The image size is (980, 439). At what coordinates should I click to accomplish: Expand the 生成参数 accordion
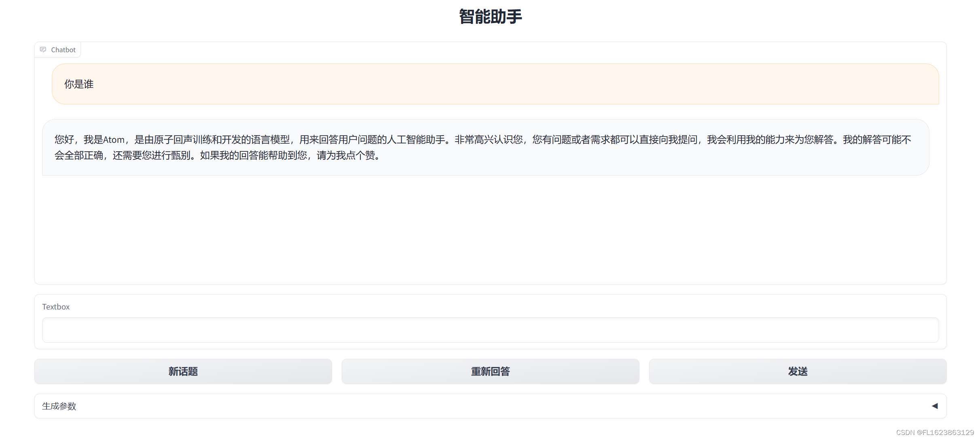point(490,406)
